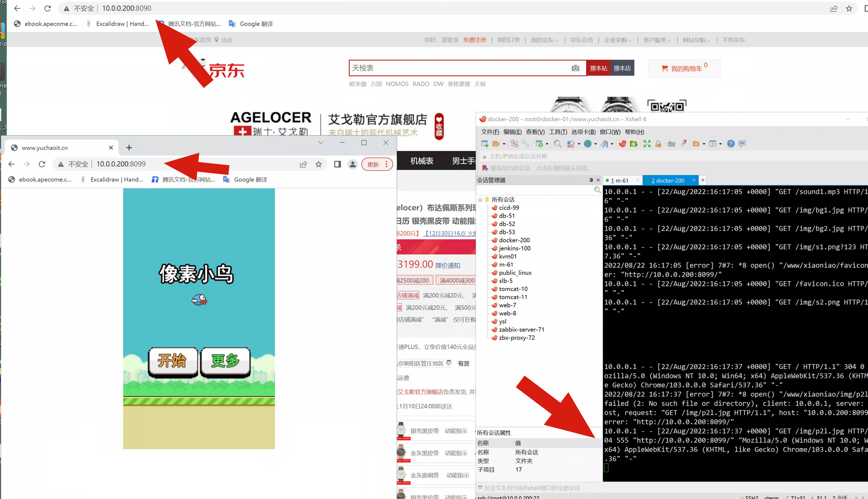Click the new session icon in Xshell toolbar
The height and width of the screenshot is (499, 868).
pos(484,144)
